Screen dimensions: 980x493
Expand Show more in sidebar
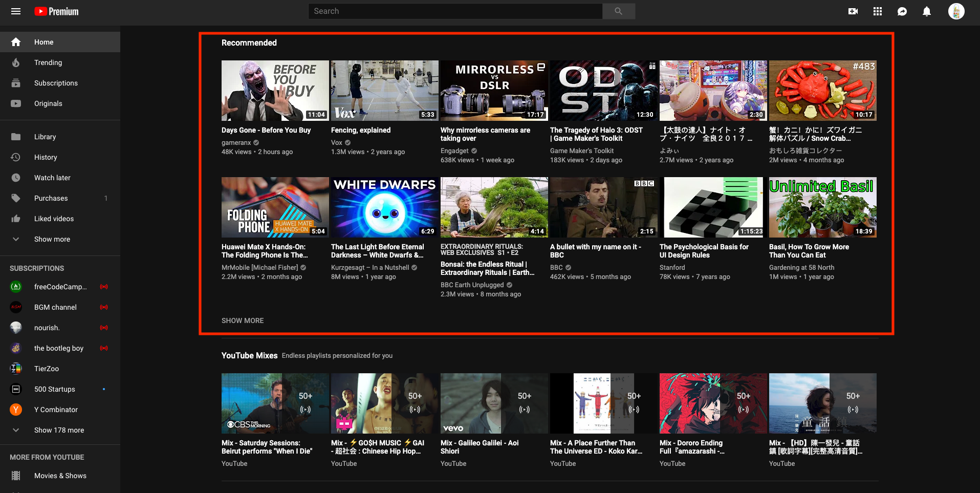click(x=60, y=239)
